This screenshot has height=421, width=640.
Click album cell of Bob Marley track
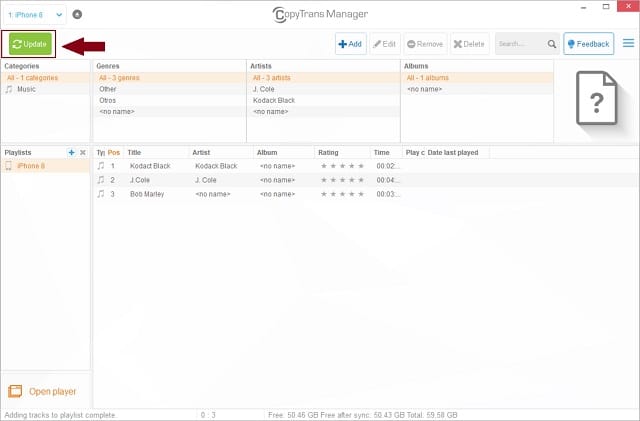[277, 194]
